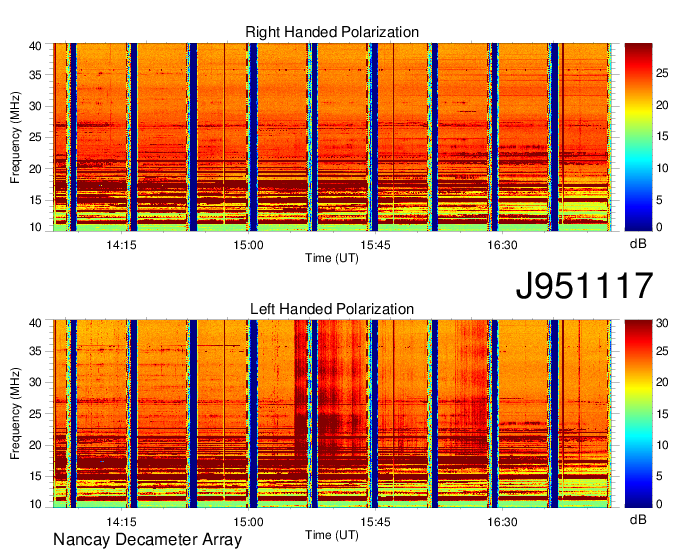Image resolution: width=680 pixels, height=552 pixels.
Task: Click the 16:30 tick label under bottom plot
Action: click(502, 522)
